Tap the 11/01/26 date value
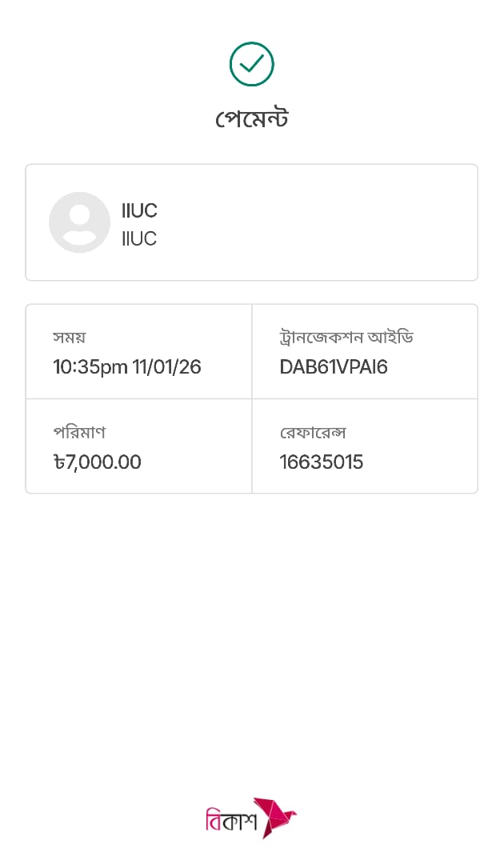This screenshot has width=504, height=868. [x=166, y=367]
